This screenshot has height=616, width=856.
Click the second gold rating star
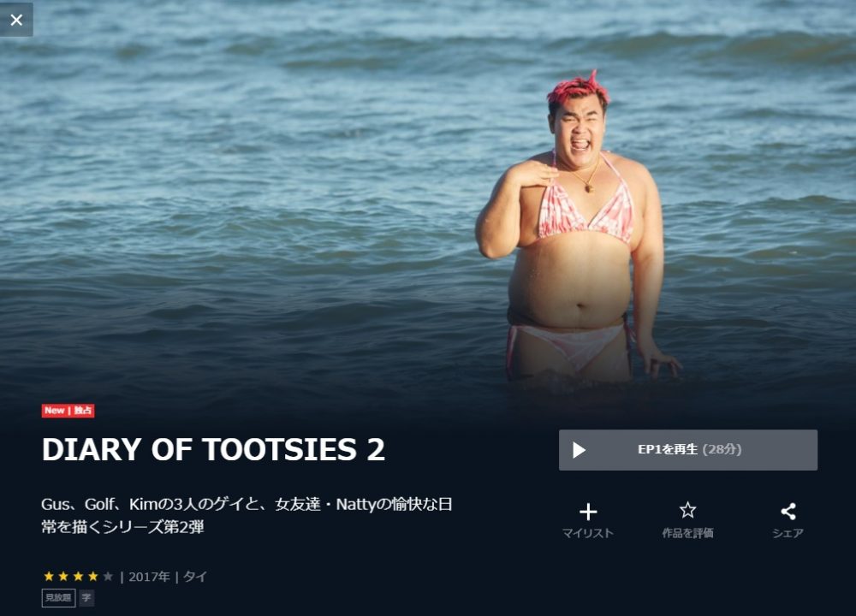[63, 576]
